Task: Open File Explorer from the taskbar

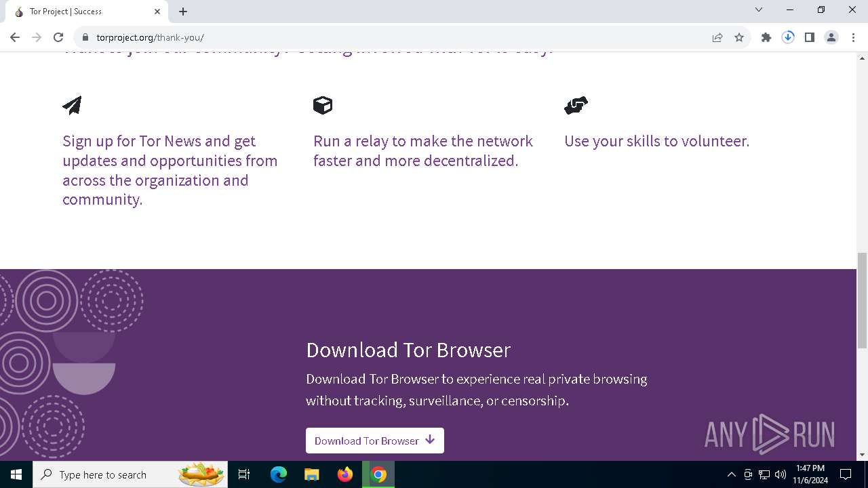Action: [312, 474]
